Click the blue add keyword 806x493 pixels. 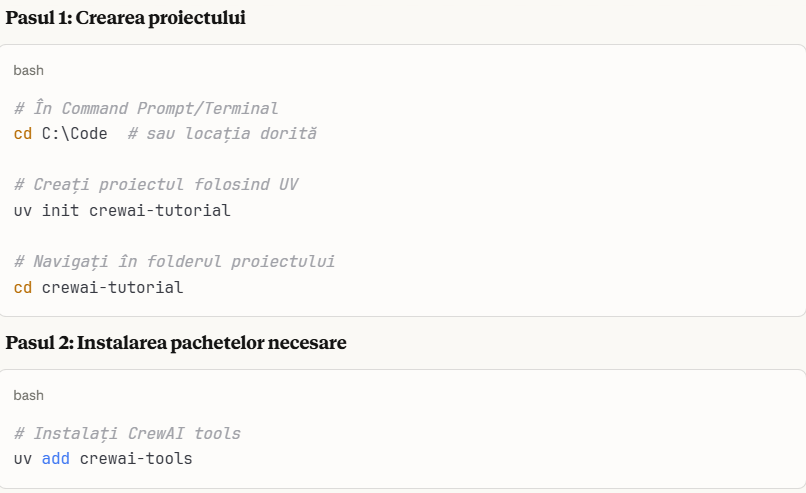pyautogui.click(x=56, y=458)
